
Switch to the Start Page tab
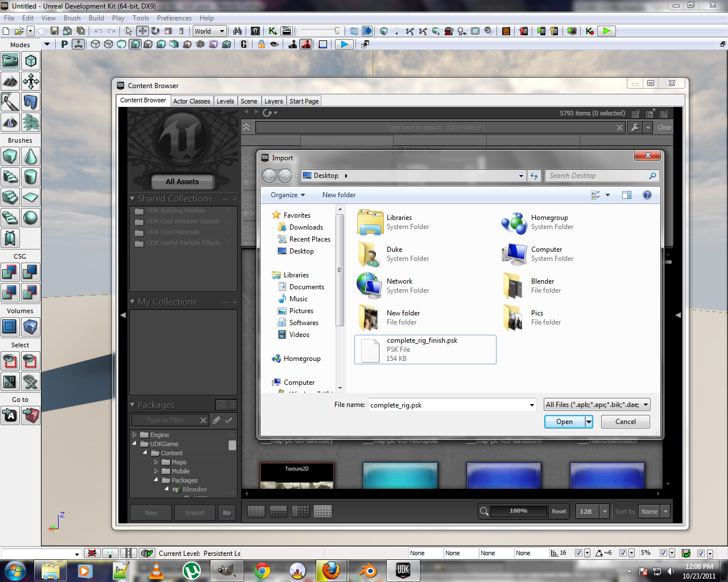pyautogui.click(x=304, y=101)
